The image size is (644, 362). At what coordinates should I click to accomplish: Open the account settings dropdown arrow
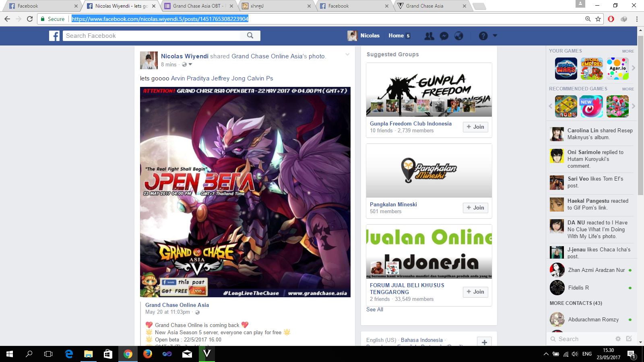click(495, 35)
